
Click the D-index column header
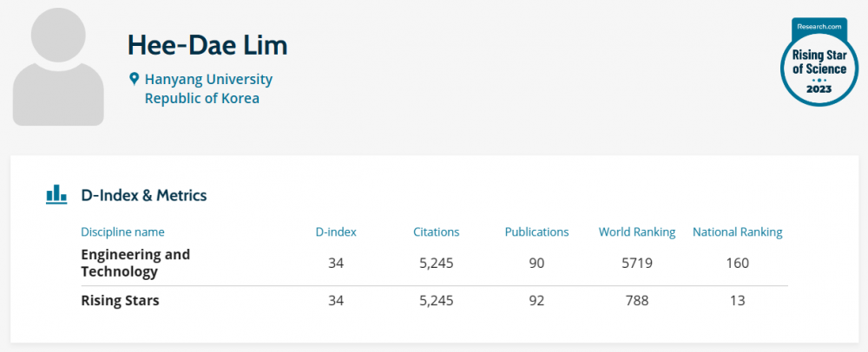click(x=336, y=232)
